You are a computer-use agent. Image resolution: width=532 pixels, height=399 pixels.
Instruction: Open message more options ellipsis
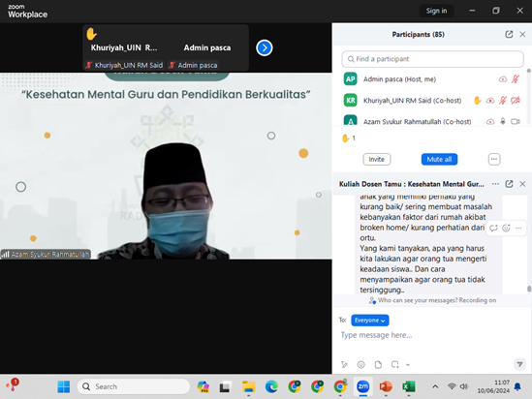[518, 228]
